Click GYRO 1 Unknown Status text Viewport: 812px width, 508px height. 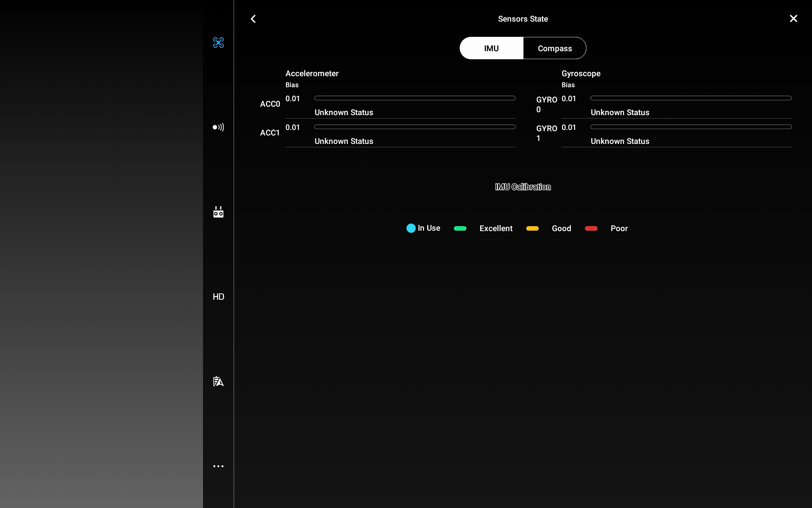click(x=620, y=141)
